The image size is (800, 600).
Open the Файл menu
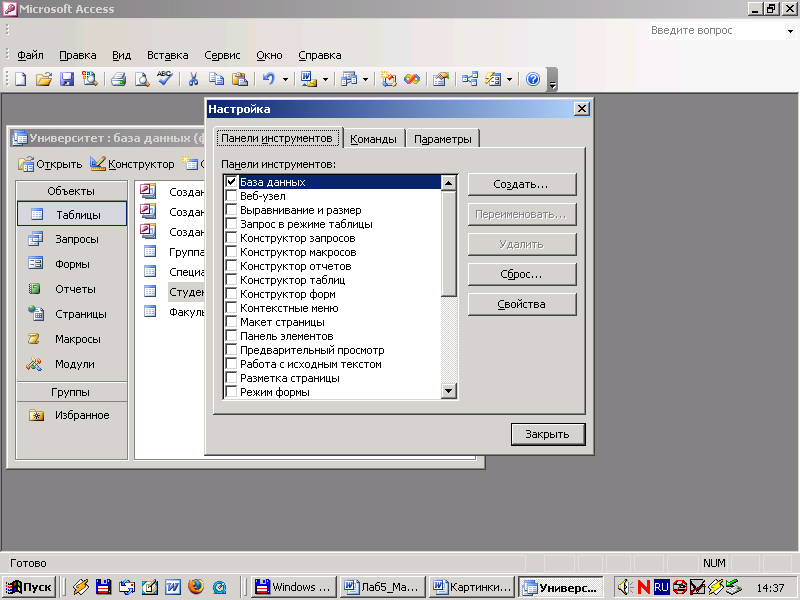[30, 55]
